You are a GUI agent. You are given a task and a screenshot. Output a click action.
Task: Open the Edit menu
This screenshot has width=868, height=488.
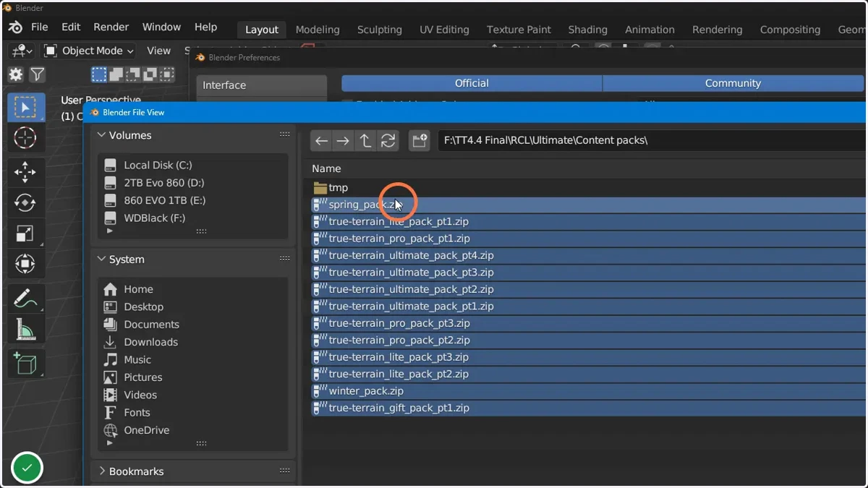click(71, 27)
